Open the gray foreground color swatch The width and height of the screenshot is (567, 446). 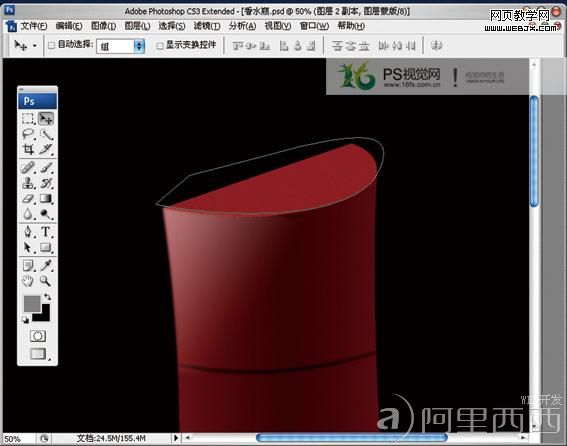coord(32,303)
